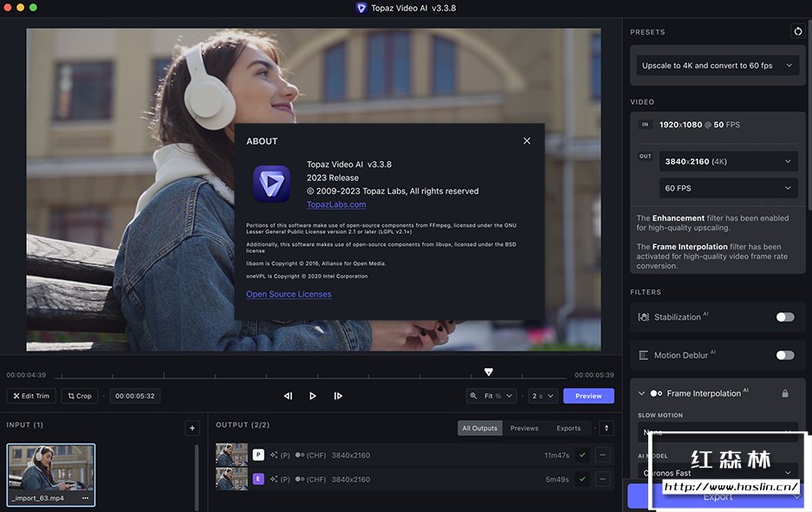The height and width of the screenshot is (512, 812).
Task: Click the preview output thumbnail for 11m47s
Action: pyautogui.click(x=231, y=455)
